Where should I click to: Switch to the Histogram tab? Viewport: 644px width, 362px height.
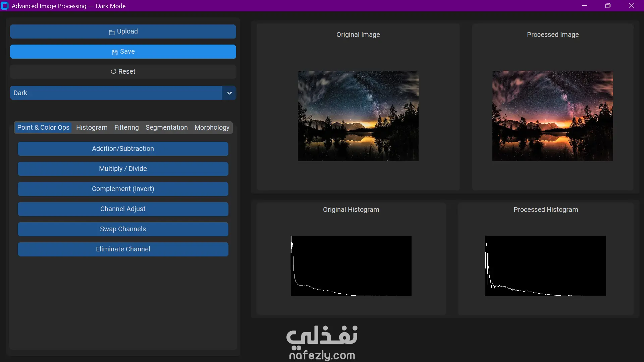tap(92, 127)
